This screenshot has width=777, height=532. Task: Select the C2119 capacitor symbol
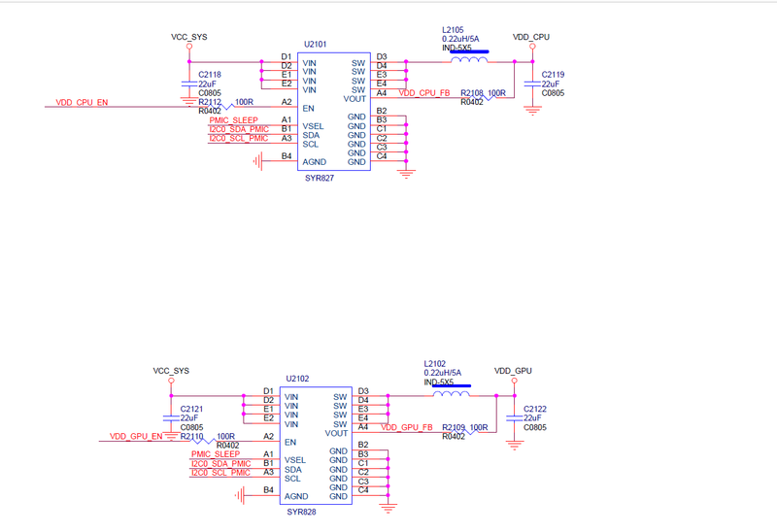531,84
